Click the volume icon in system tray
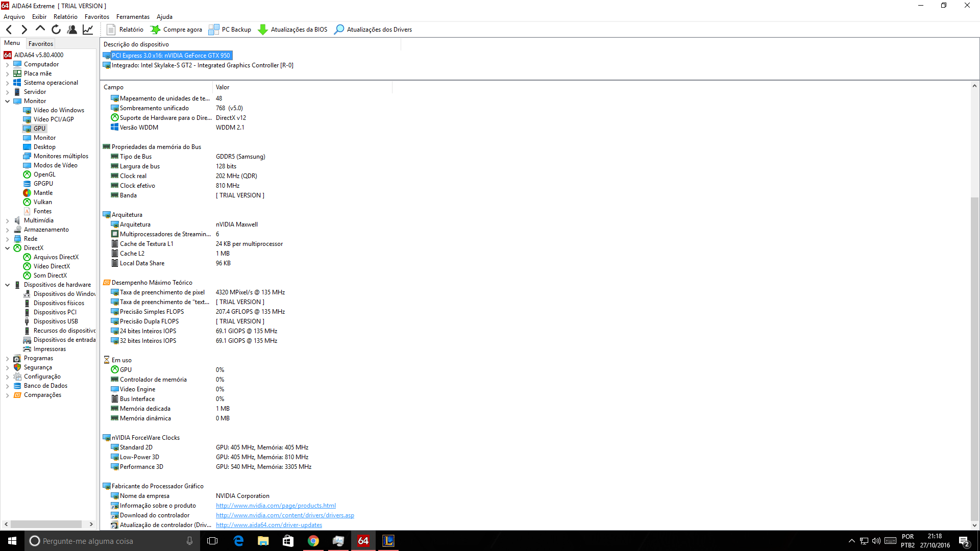This screenshot has width=980, height=551. [x=876, y=541]
